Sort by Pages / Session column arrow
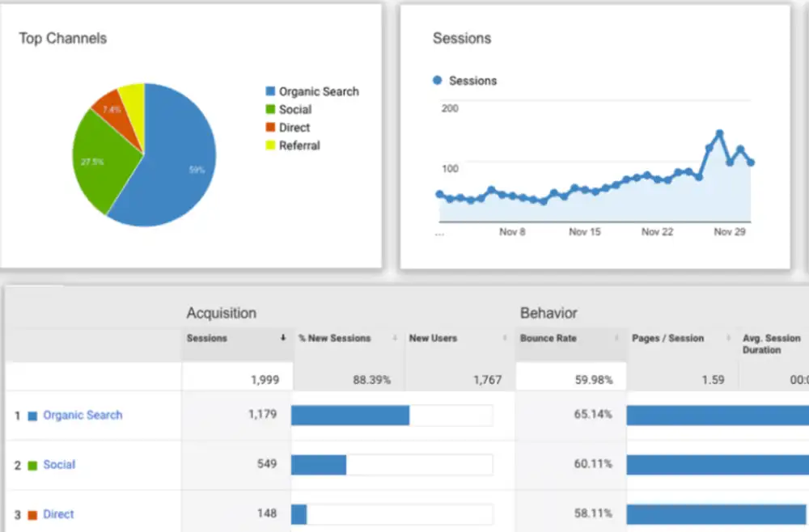The width and height of the screenshot is (809, 532). point(728,338)
